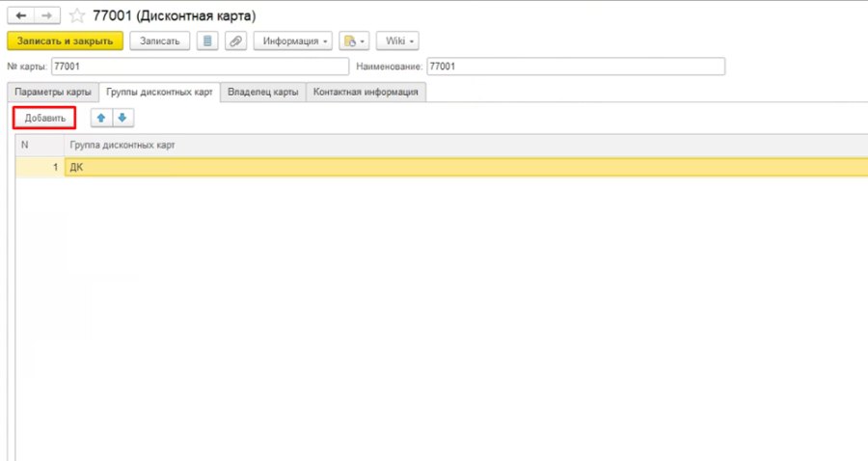The width and height of the screenshot is (868, 461).
Task: Go back with the left arrow button
Action: coord(20,15)
